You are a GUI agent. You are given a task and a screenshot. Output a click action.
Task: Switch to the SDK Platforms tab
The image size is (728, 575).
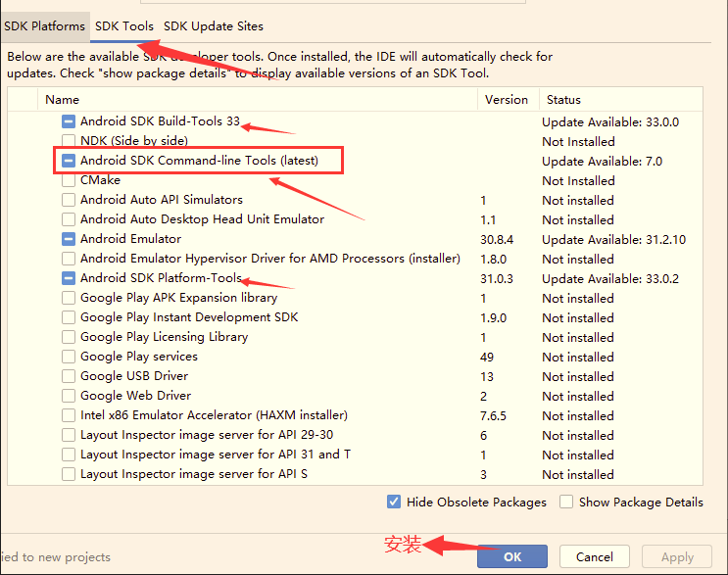[44, 26]
